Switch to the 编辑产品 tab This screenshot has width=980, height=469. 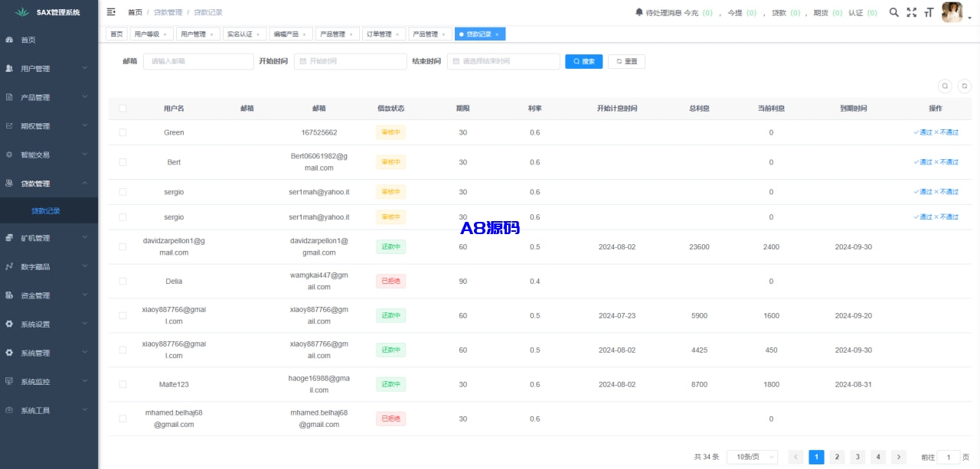pyautogui.click(x=290, y=34)
